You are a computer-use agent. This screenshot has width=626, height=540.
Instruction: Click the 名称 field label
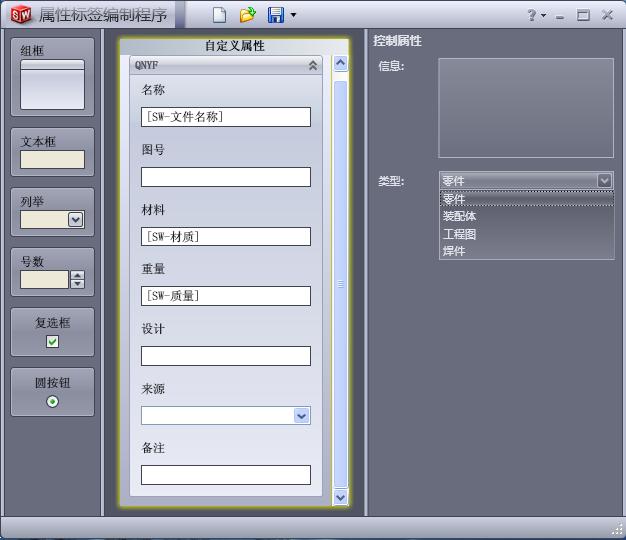153,90
